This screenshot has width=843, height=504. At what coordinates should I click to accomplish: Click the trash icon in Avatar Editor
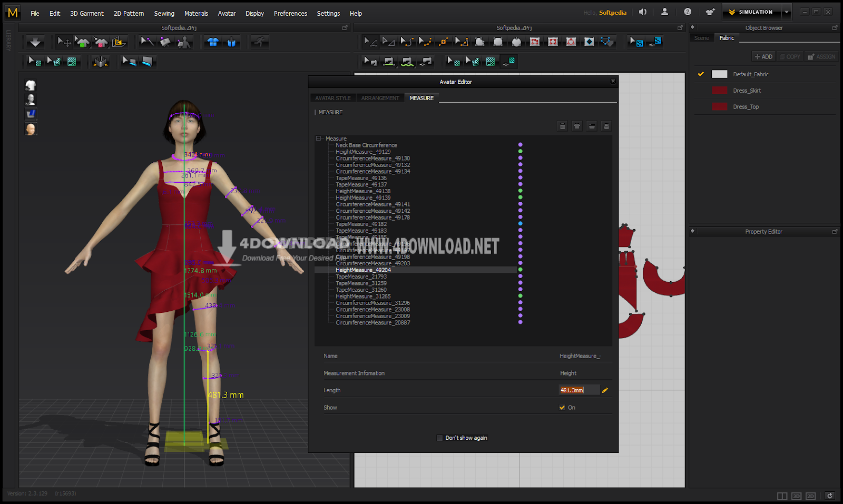(562, 126)
